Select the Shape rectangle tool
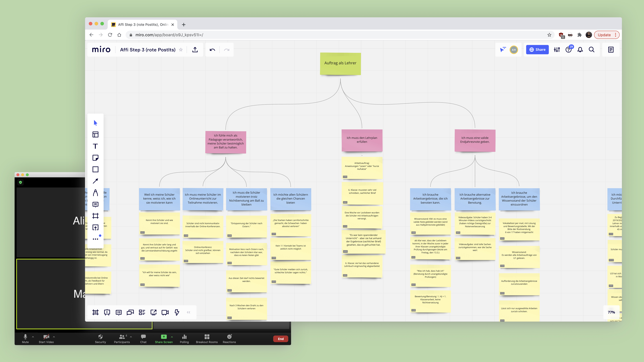 click(95, 169)
